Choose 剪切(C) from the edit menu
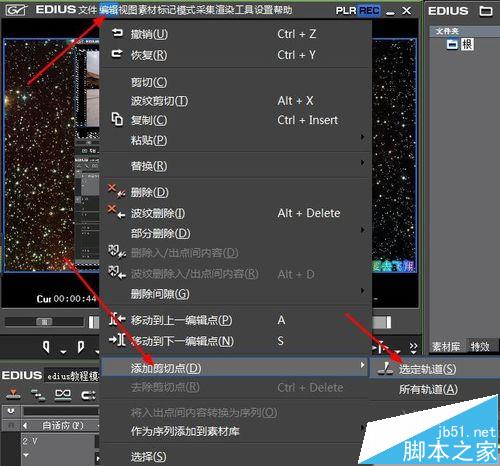 [235, 82]
